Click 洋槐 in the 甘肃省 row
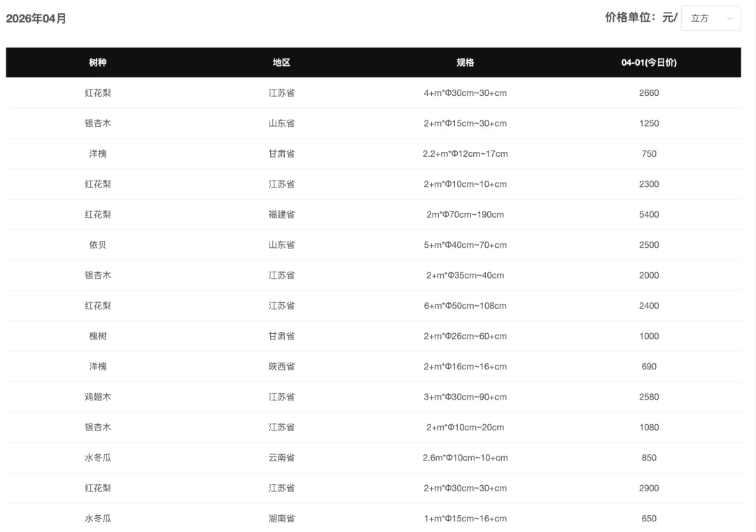 [x=97, y=153]
